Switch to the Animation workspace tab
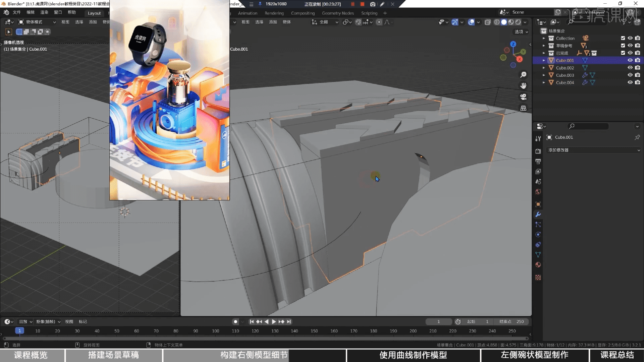The width and height of the screenshot is (644, 362). pos(248,13)
